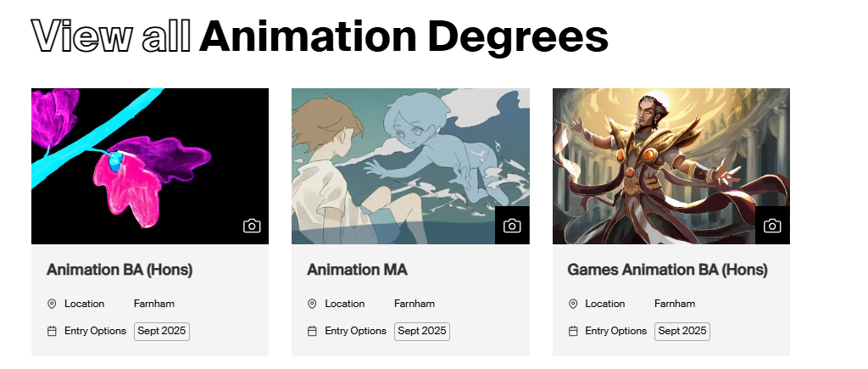Click calendar icon in Animation MA card

(x=312, y=331)
